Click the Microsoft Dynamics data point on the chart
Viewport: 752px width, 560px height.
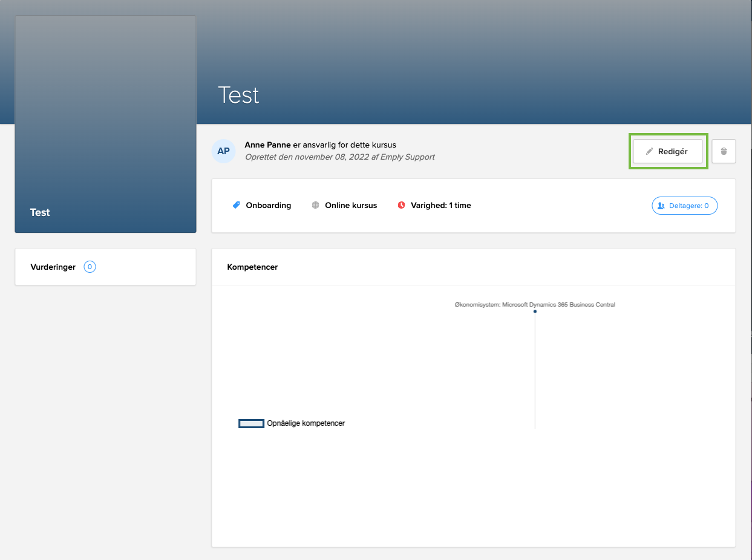(535, 311)
